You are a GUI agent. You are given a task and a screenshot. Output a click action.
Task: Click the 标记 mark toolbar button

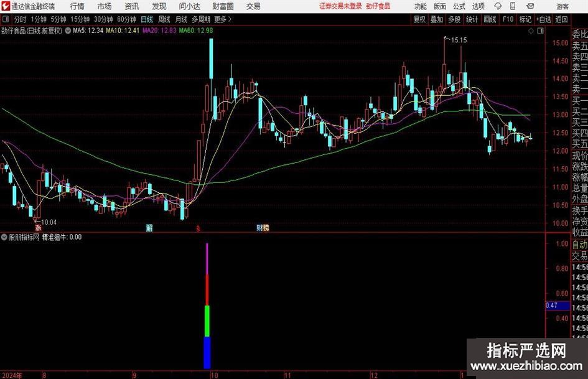point(525,19)
